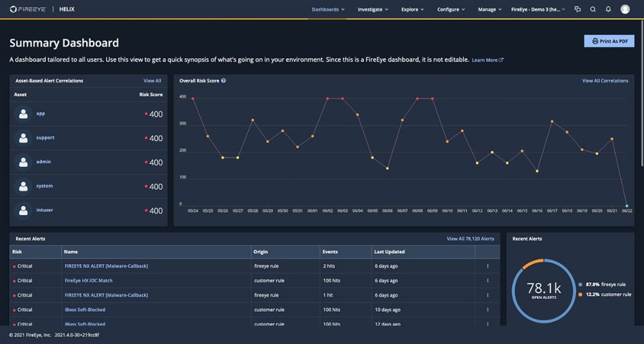Click the '87.8% fireeye rule' legend text
The image size is (644, 344).
pos(606,284)
